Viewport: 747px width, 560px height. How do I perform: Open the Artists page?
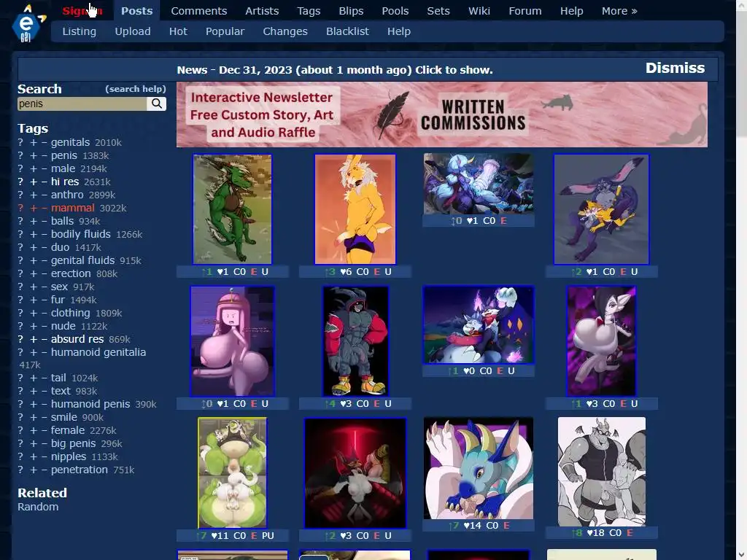(x=262, y=11)
